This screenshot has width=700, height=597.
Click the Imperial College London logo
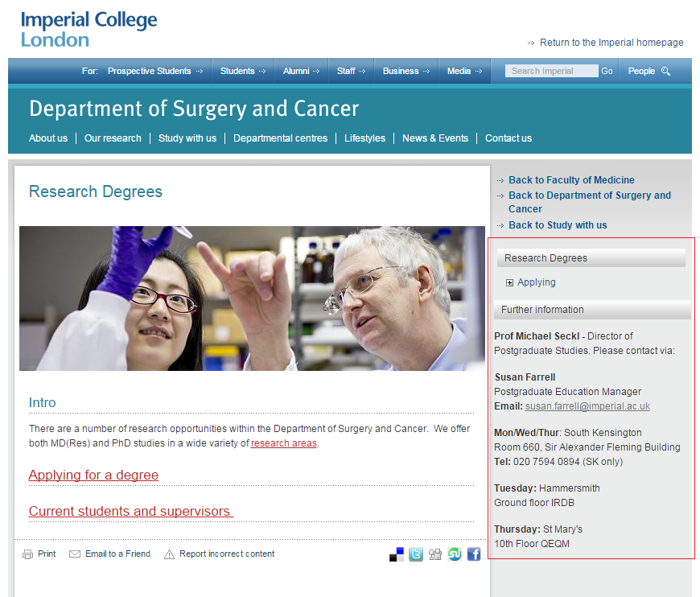(89, 30)
